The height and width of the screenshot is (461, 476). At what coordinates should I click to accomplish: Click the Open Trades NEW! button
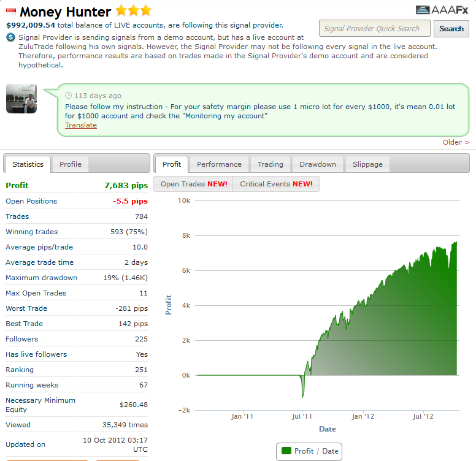194,184
